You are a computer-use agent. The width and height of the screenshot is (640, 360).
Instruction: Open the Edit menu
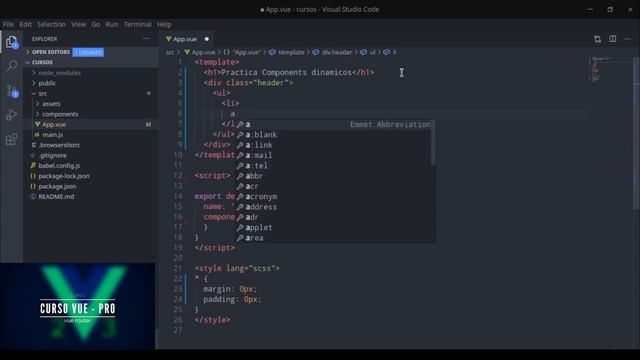click(25, 24)
